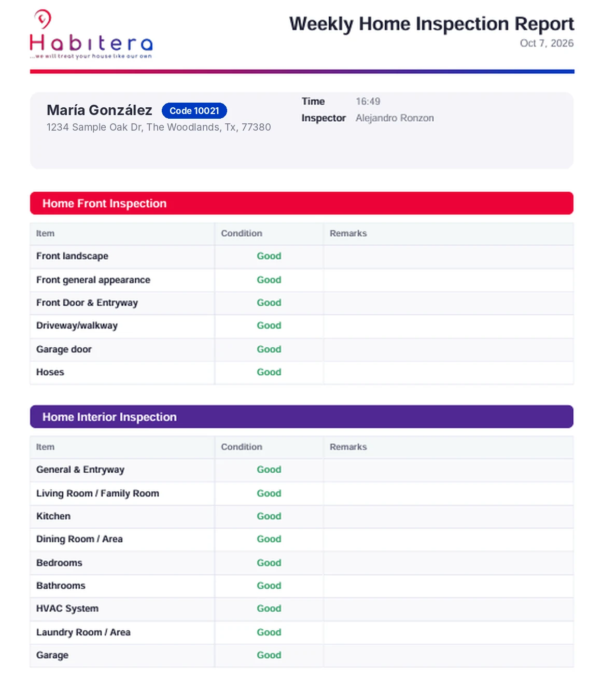Select the Front landscape item

(x=72, y=256)
